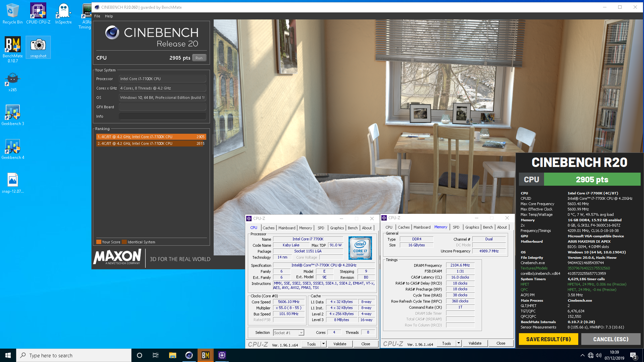The width and height of the screenshot is (644, 362).
Task: Switch to the Cinebench taskbar icon
Action: (x=189, y=355)
